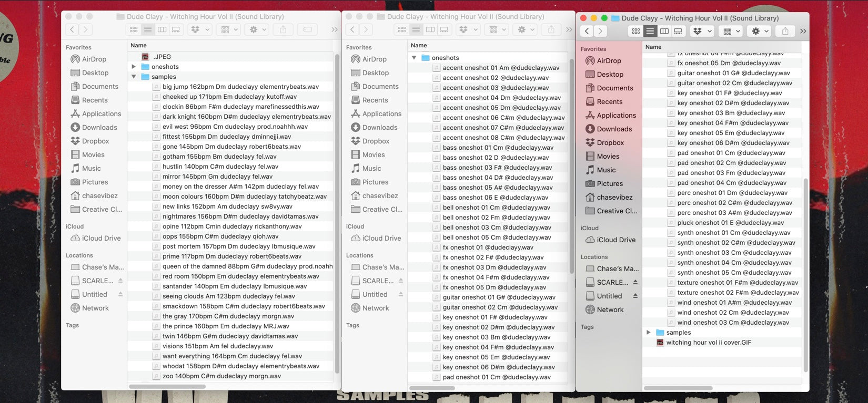868x403 pixels.
Task: Open the Dropbox toolbar dropdown in right window
Action: [702, 32]
